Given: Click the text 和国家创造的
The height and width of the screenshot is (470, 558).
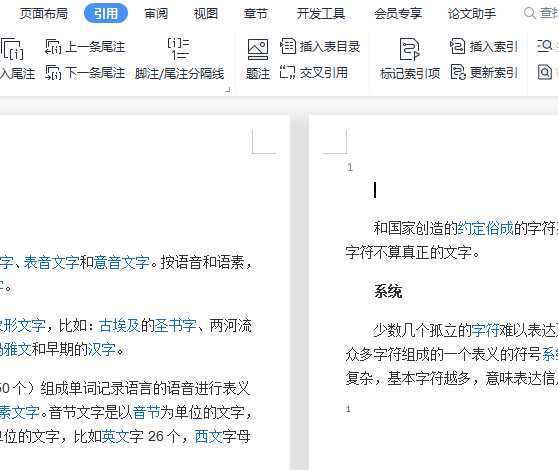Looking at the screenshot, I should [x=416, y=228].
